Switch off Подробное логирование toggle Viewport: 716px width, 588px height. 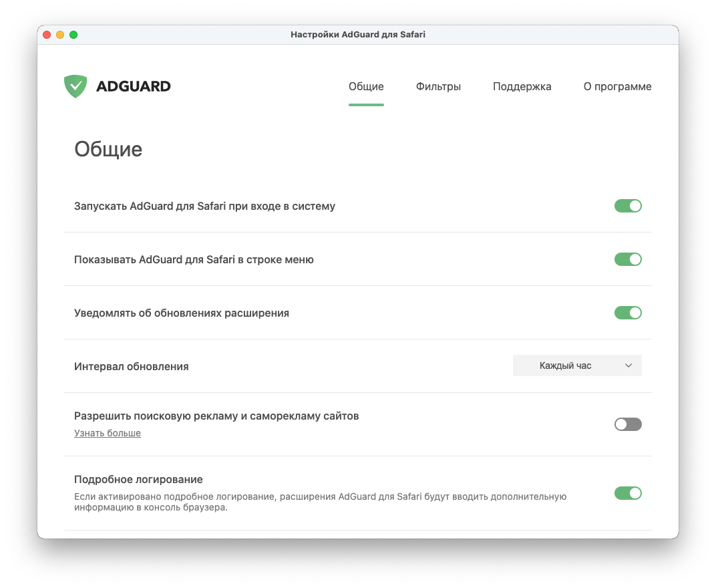click(x=628, y=493)
